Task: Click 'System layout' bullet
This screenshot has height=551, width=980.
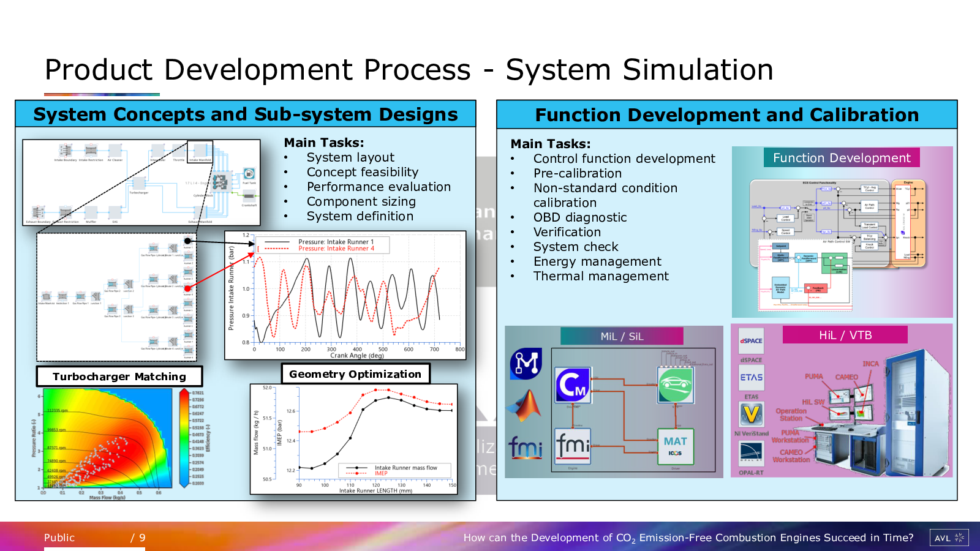Action: pyautogui.click(x=350, y=157)
